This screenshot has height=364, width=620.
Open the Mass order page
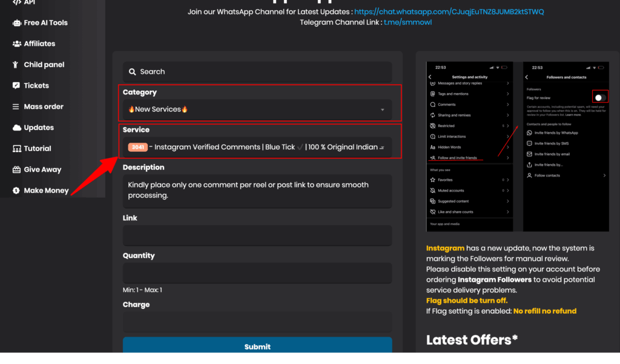coord(44,106)
